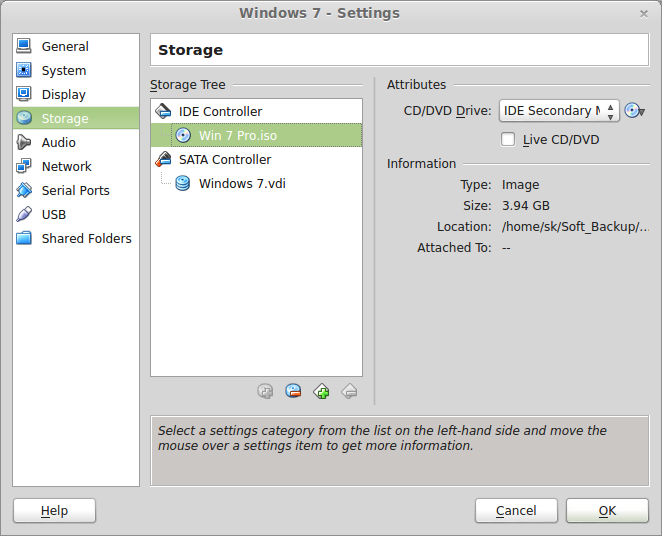Viewport: 662px width, 536px height.
Task: Click the Cancel button
Action: coord(516,510)
